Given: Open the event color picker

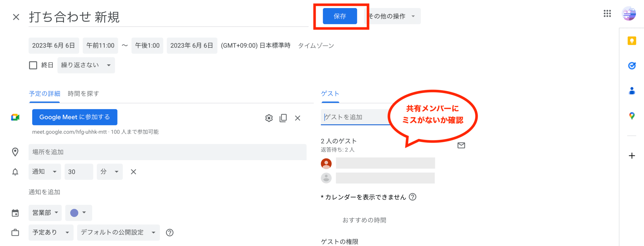Looking at the screenshot, I should click(78, 213).
